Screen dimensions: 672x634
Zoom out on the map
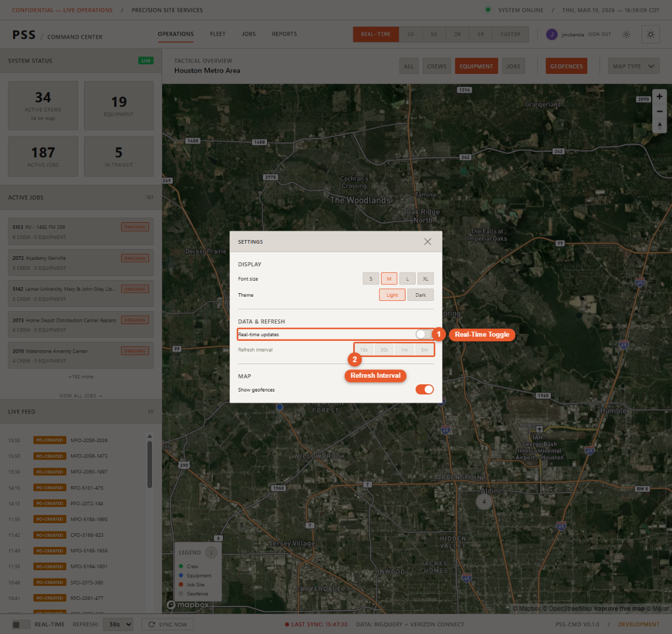click(659, 111)
